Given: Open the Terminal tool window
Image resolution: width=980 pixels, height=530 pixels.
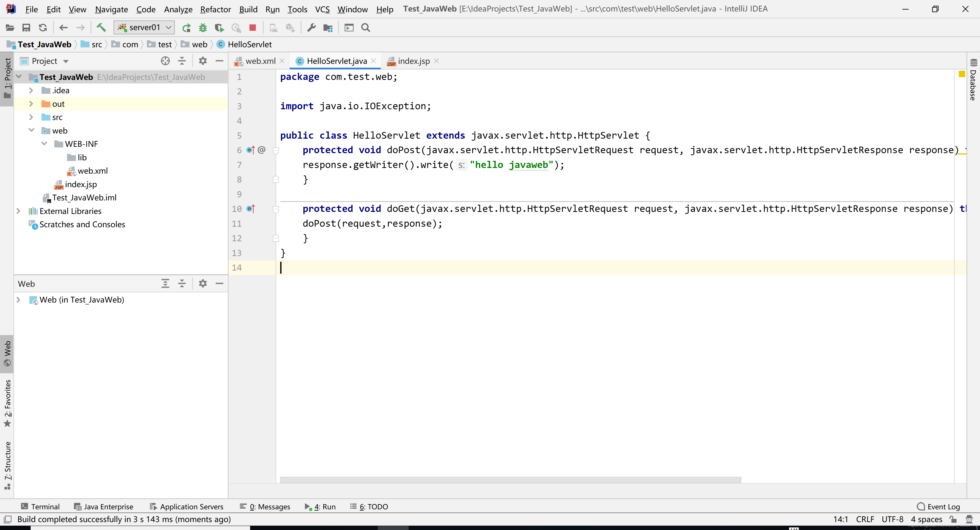Looking at the screenshot, I should pyautogui.click(x=40, y=507).
